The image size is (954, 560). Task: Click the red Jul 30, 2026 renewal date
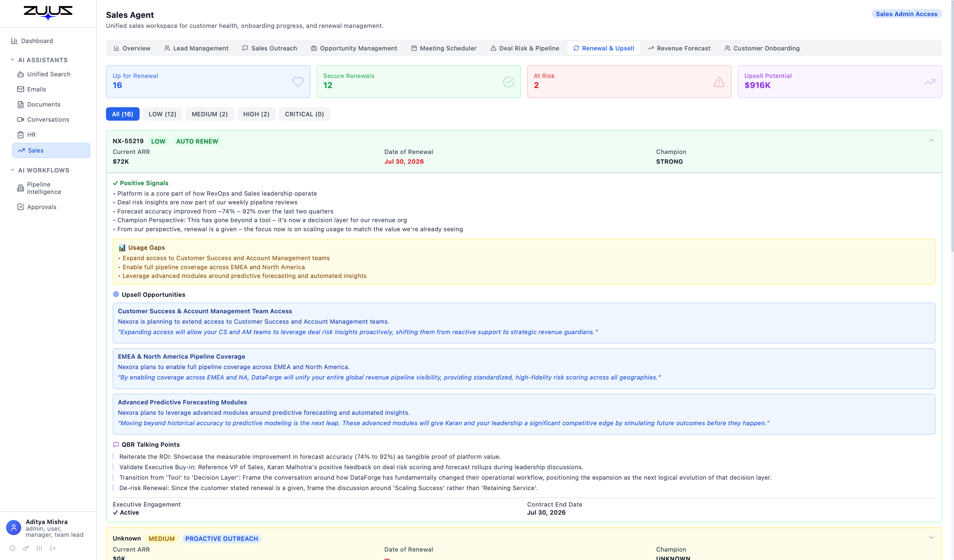404,162
